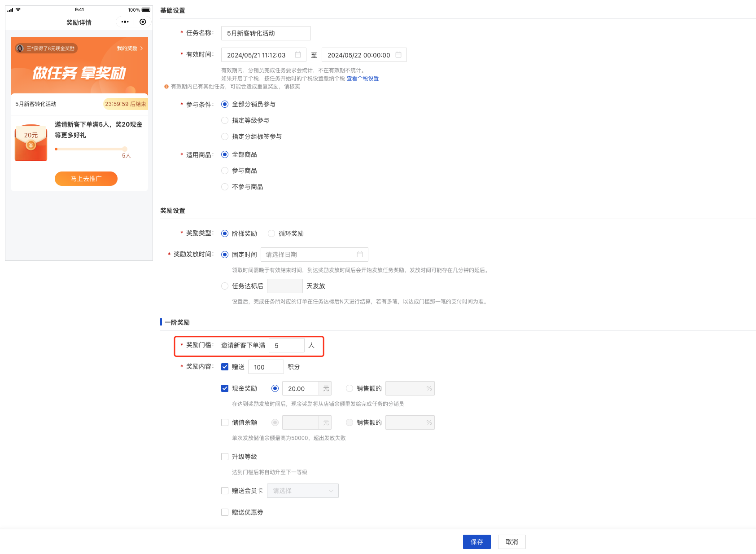
Task: Select 不参与商品 radio option
Action: [225, 187]
